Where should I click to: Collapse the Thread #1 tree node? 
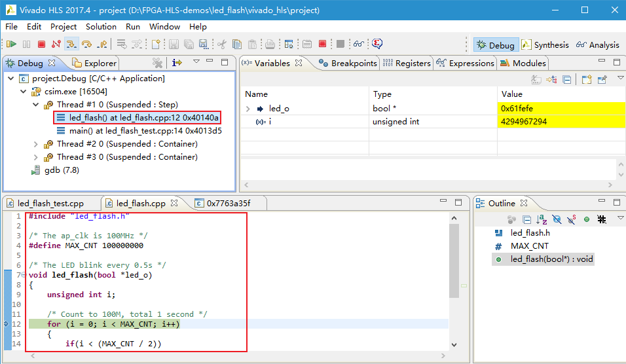click(x=35, y=105)
